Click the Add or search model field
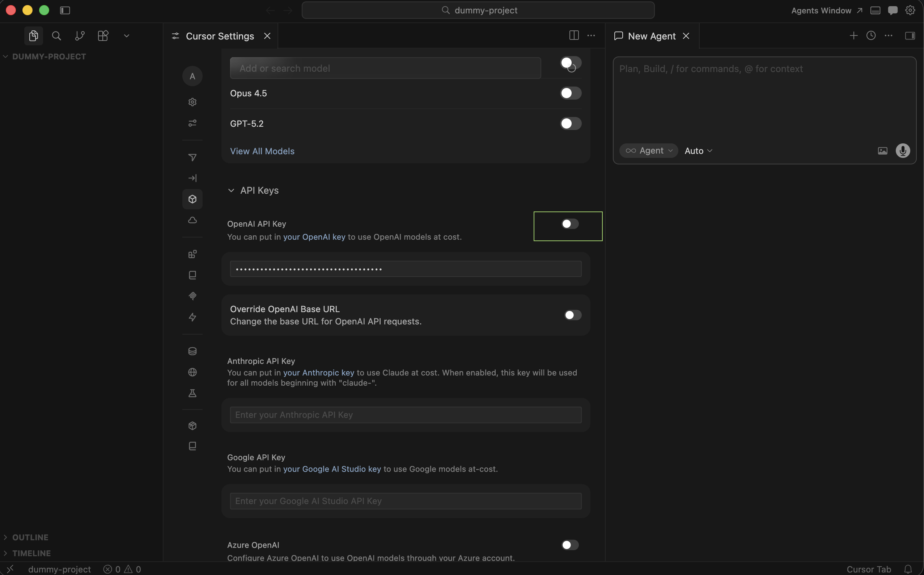 tap(385, 68)
